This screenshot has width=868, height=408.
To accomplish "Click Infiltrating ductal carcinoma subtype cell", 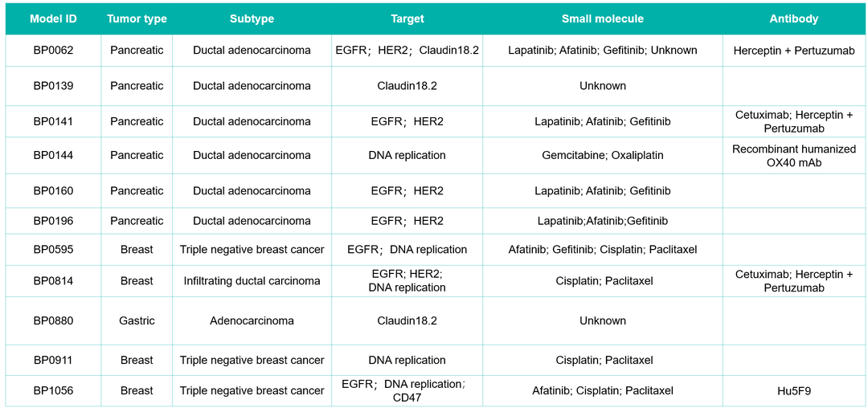I will (x=252, y=281).
